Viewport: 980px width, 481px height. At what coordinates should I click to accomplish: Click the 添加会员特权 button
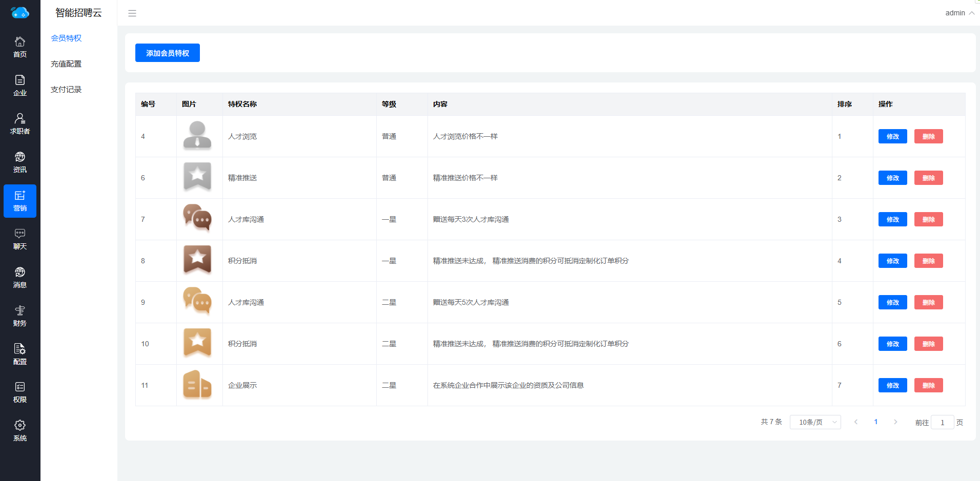tap(168, 53)
